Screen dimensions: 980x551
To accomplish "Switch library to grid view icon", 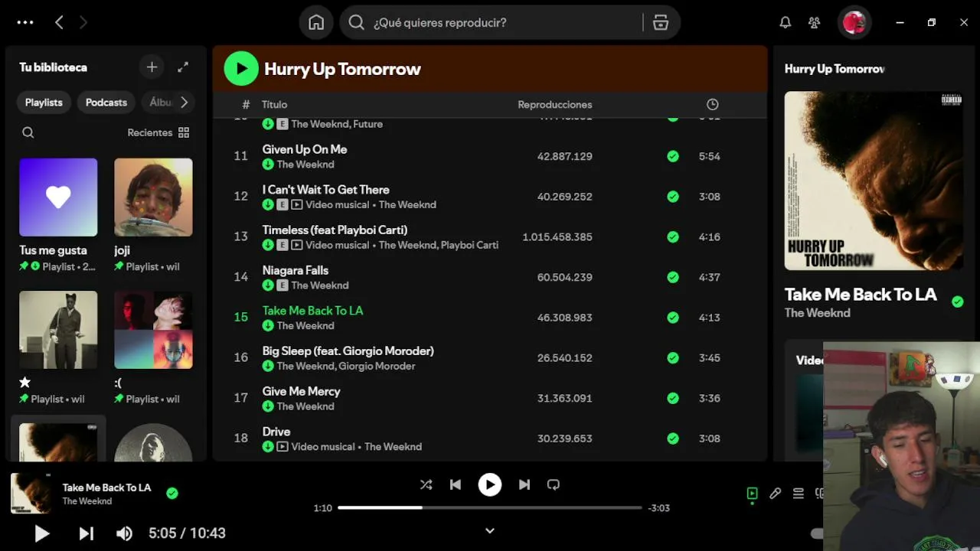I will (184, 132).
